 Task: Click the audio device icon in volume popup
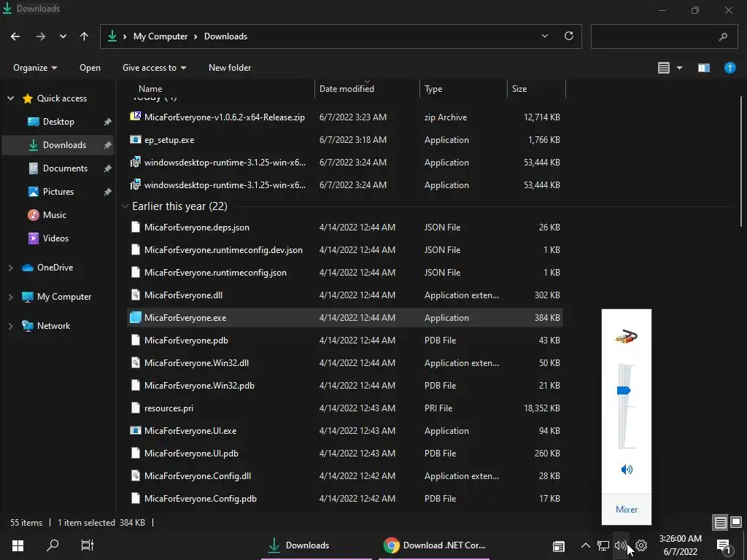pos(626,337)
